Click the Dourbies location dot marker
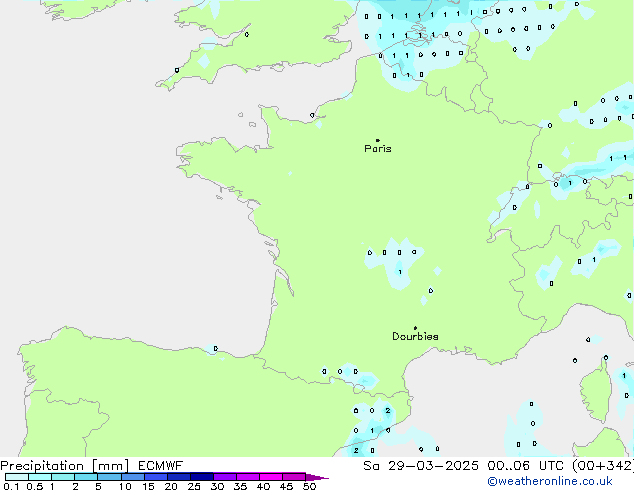The height and width of the screenshot is (490, 634). [x=415, y=328]
